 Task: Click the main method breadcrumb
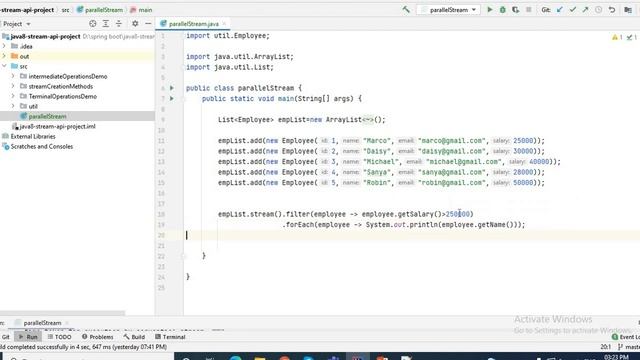pyautogui.click(x=141, y=10)
